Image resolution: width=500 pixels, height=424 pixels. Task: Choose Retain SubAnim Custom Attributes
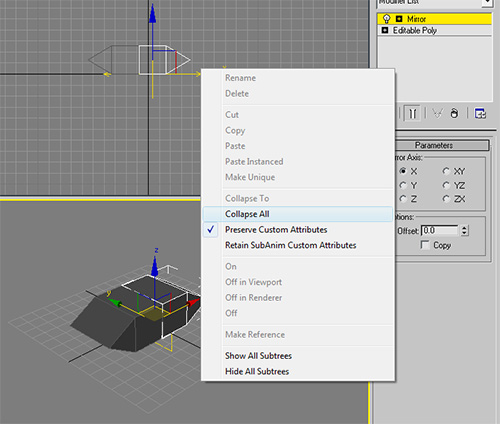click(x=298, y=245)
